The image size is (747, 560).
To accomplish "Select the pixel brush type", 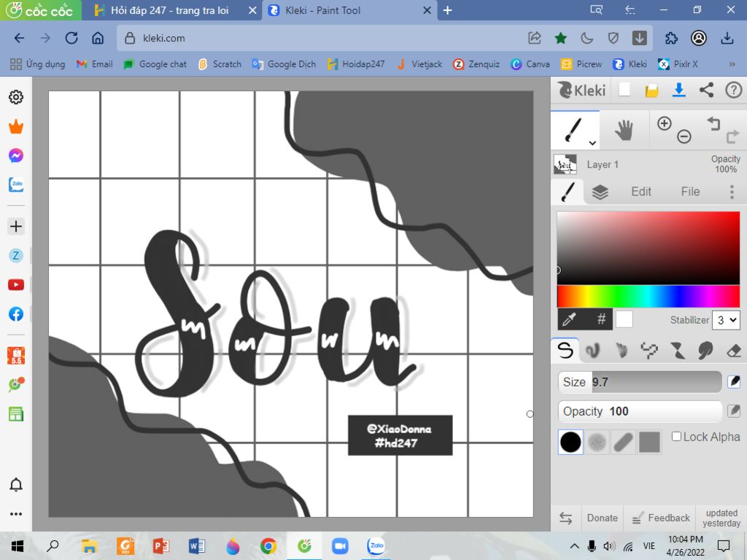I will (649, 351).
